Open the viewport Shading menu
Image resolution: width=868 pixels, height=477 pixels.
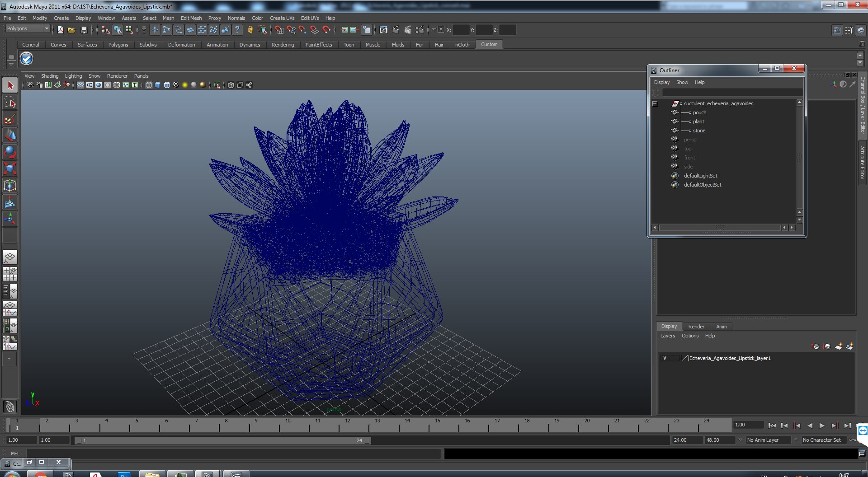pyautogui.click(x=50, y=76)
